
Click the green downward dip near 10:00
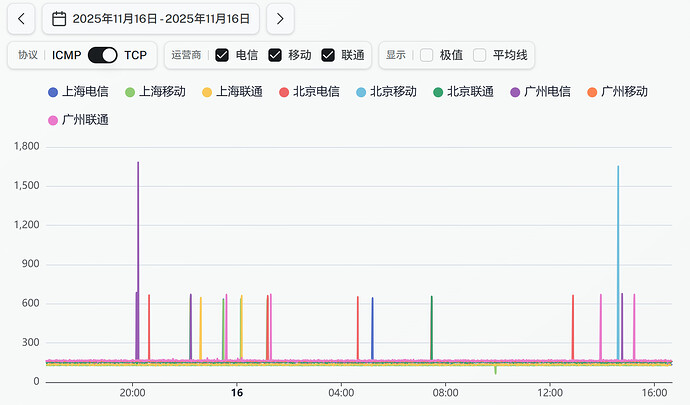[x=495, y=370]
